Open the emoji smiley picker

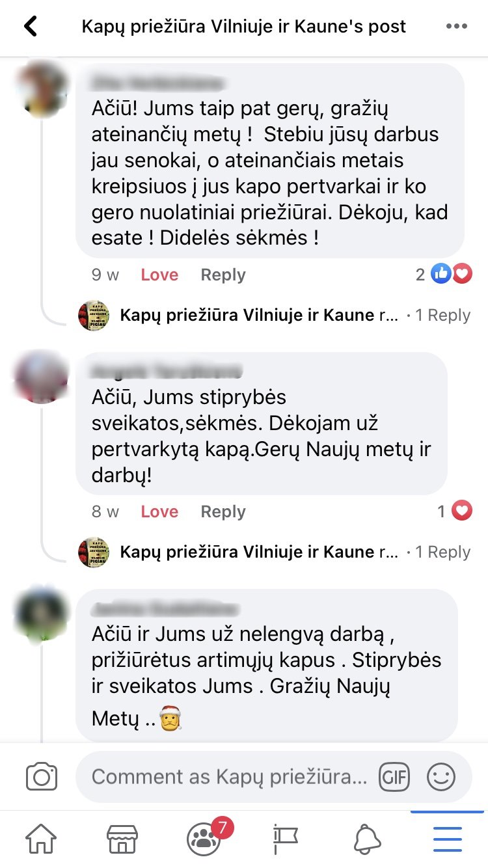click(x=441, y=777)
